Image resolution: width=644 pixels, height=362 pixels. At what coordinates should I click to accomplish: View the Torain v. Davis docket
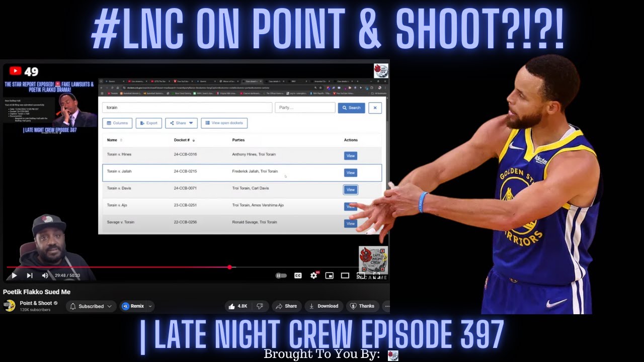tap(351, 190)
